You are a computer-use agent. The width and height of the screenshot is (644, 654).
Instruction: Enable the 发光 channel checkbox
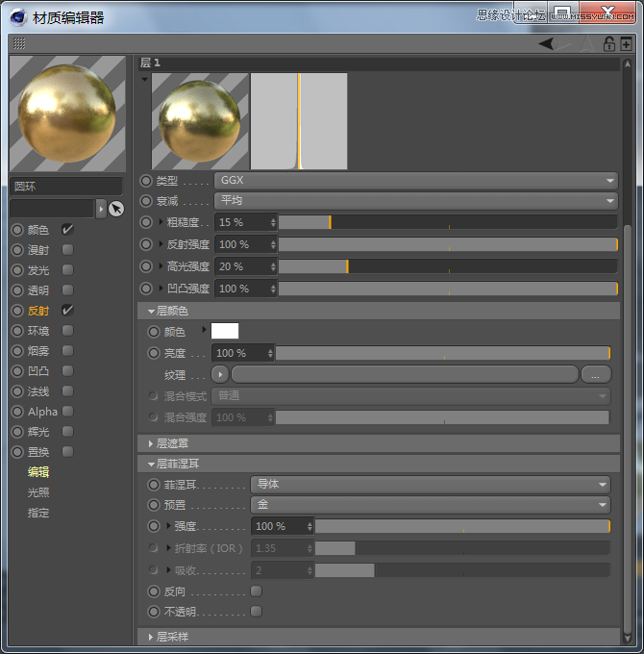click(67, 270)
